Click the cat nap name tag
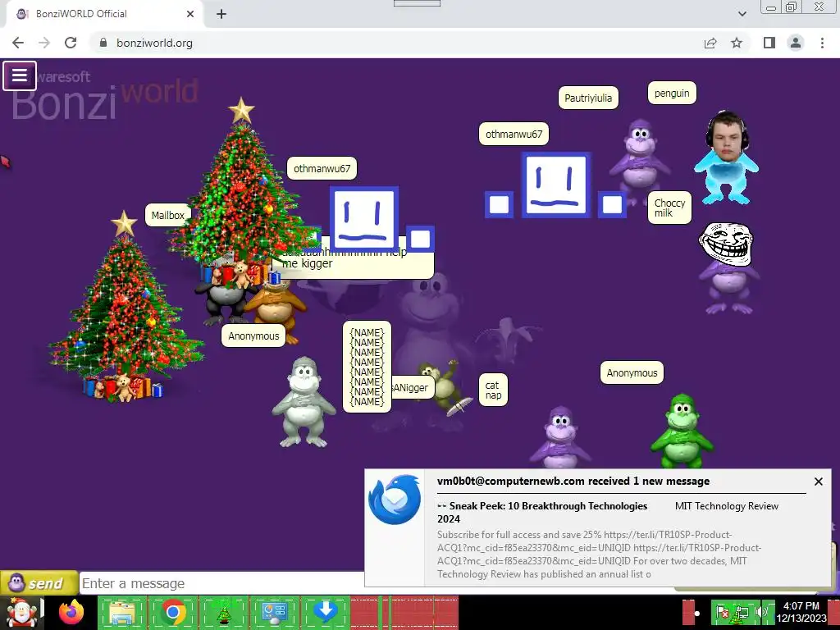This screenshot has height=630, width=840. pyautogui.click(x=493, y=390)
